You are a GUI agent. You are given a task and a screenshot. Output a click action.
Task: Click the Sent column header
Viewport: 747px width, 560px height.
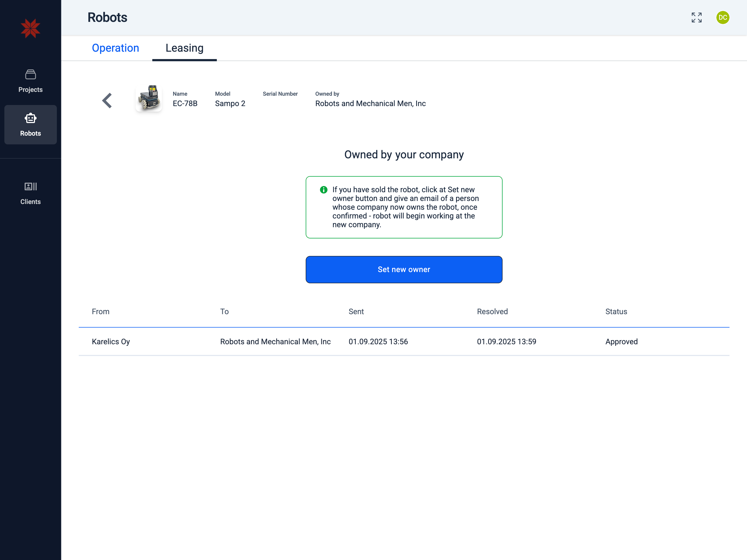point(356,311)
